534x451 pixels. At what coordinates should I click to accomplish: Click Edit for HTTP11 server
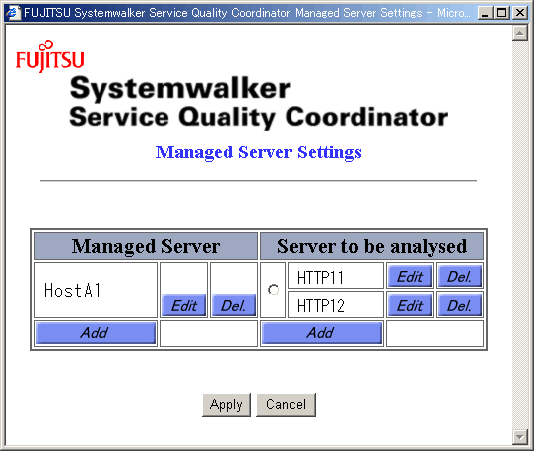[x=410, y=276]
